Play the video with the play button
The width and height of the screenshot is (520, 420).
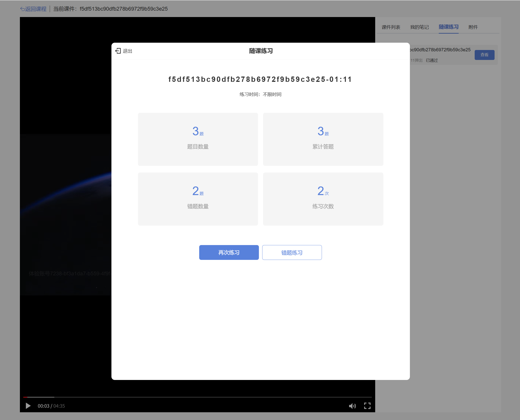28,406
